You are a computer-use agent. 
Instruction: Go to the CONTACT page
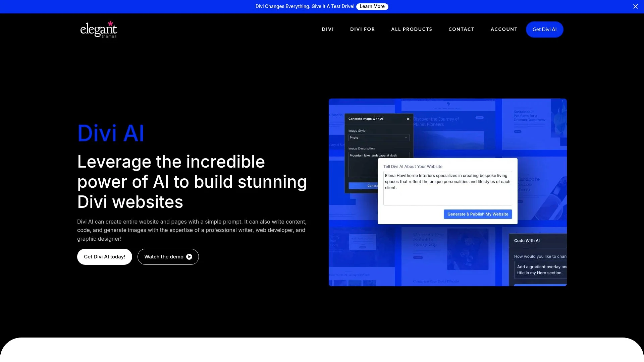click(461, 29)
